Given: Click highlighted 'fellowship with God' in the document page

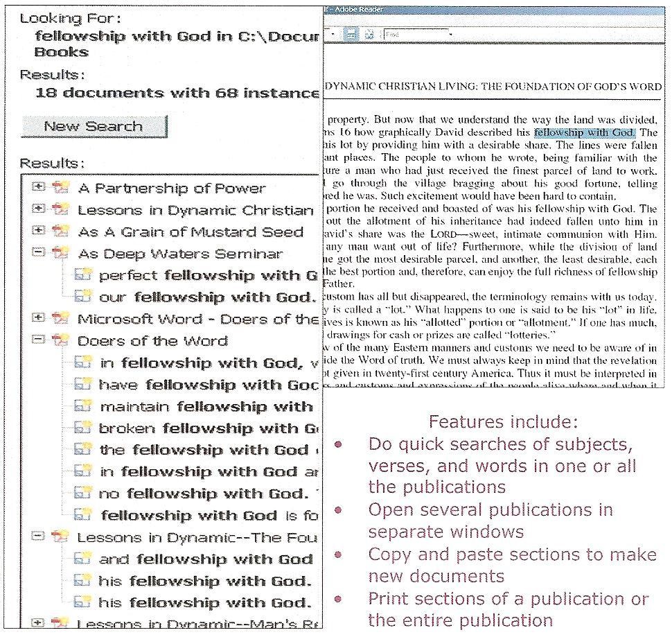Looking at the screenshot, I should [x=585, y=132].
